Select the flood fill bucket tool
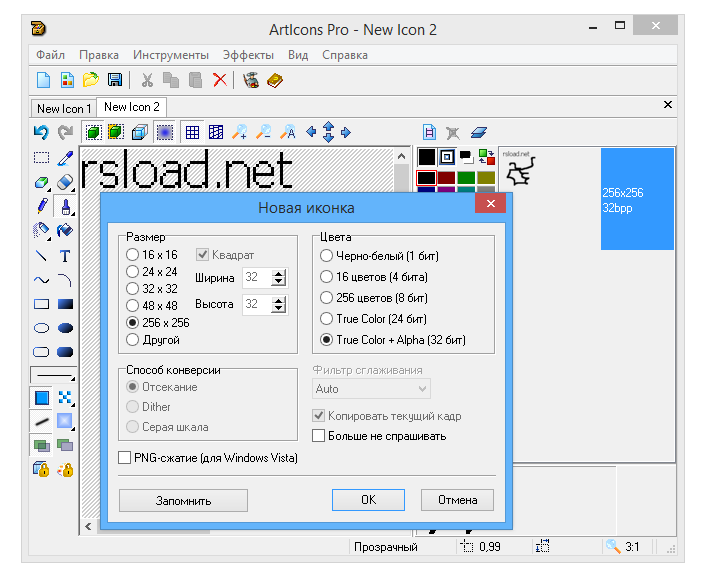 [65, 231]
